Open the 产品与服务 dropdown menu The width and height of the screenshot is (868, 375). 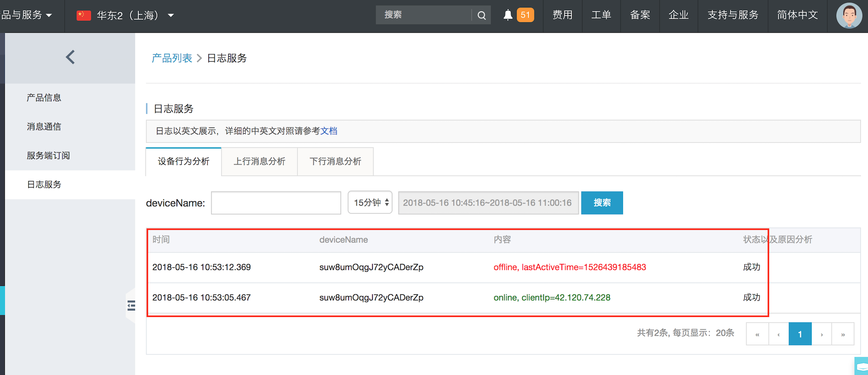click(27, 15)
